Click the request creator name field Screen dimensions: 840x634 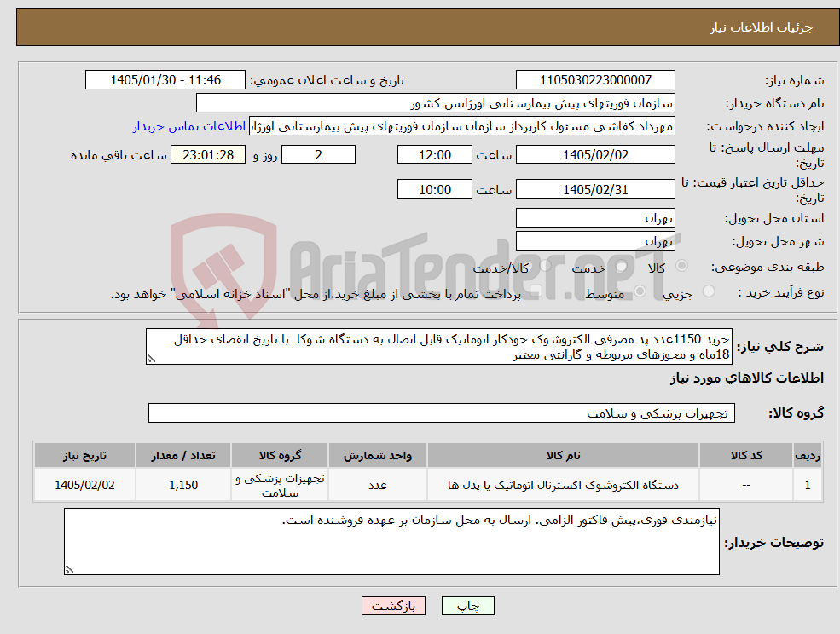[x=461, y=126]
